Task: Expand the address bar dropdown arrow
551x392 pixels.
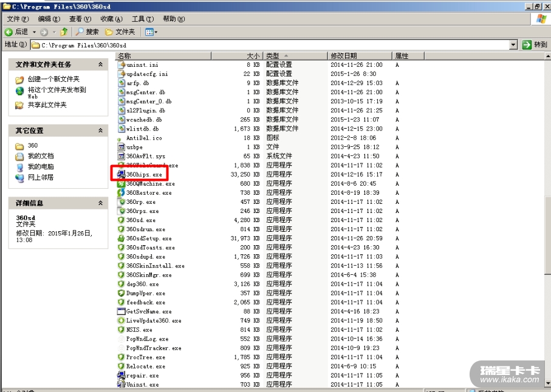Action: coord(513,45)
